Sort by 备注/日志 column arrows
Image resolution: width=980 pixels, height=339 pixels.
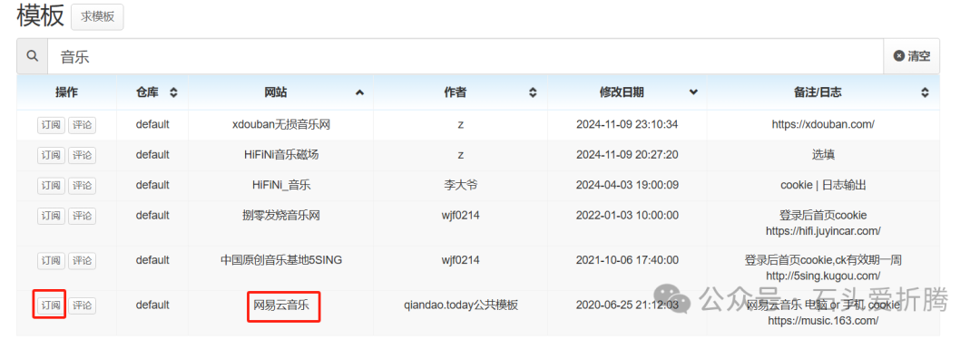click(x=925, y=92)
